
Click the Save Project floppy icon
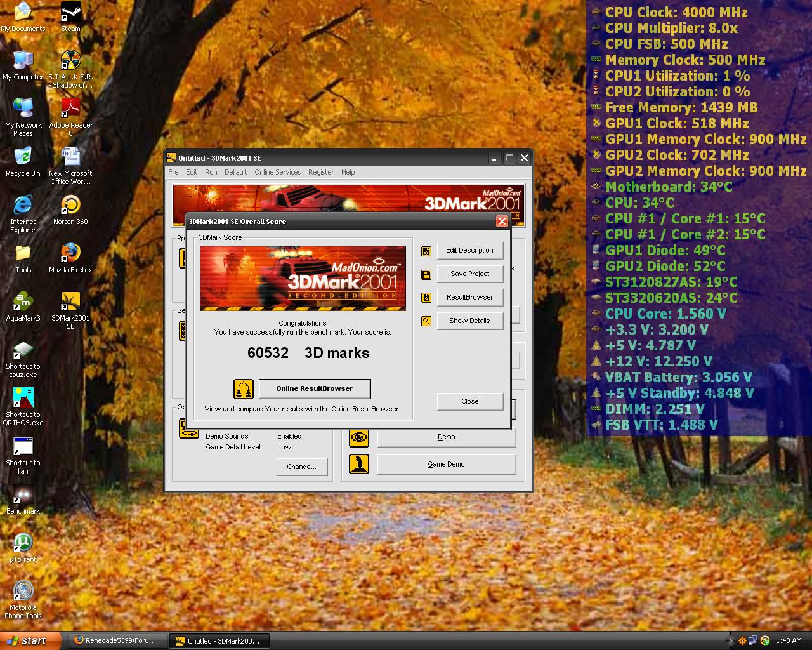[x=426, y=275]
